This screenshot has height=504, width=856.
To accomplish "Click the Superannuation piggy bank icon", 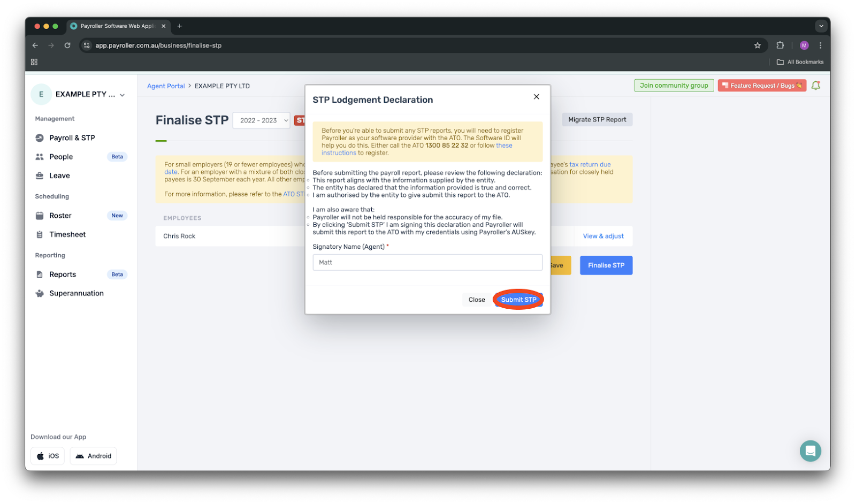I will pos(40,293).
